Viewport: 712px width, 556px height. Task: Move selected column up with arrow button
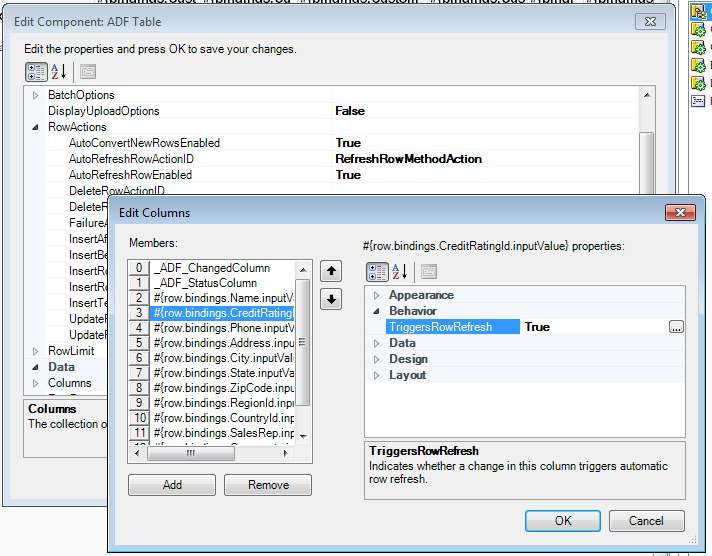[331, 271]
